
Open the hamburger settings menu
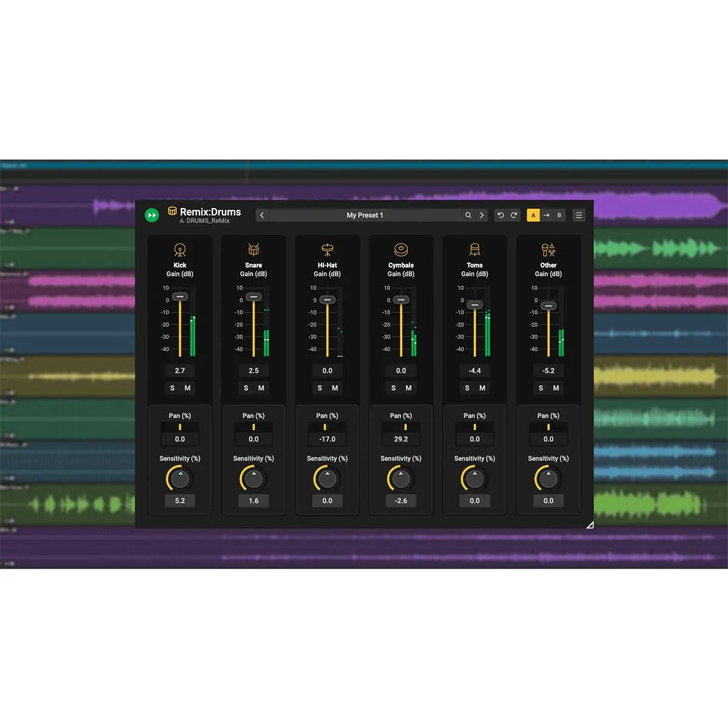pyautogui.click(x=579, y=215)
